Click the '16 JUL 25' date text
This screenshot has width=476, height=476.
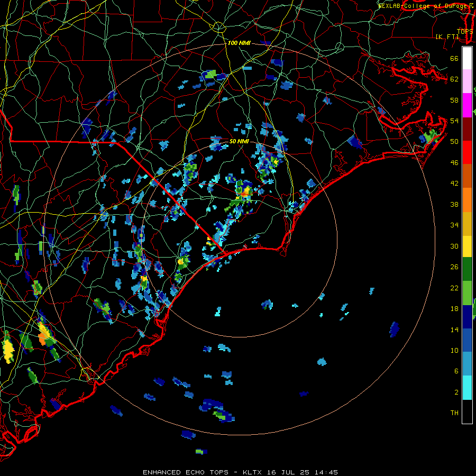[x=289, y=472]
